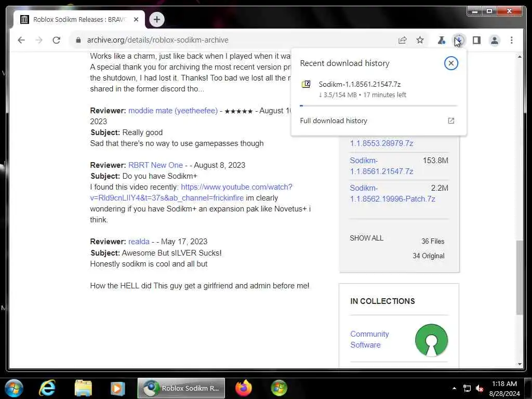Image resolution: width=532 pixels, height=399 pixels.
Task: Open network status tray icon
Action: (467, 389)
